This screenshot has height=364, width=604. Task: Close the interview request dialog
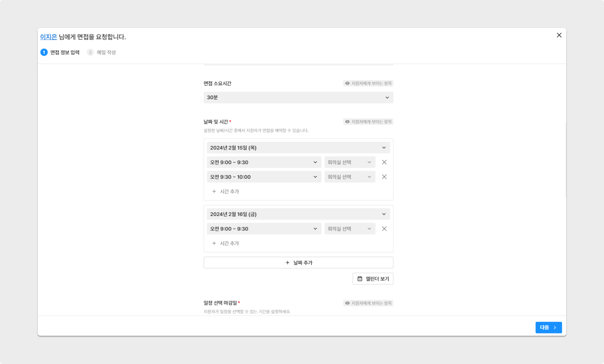coord(559,35)
